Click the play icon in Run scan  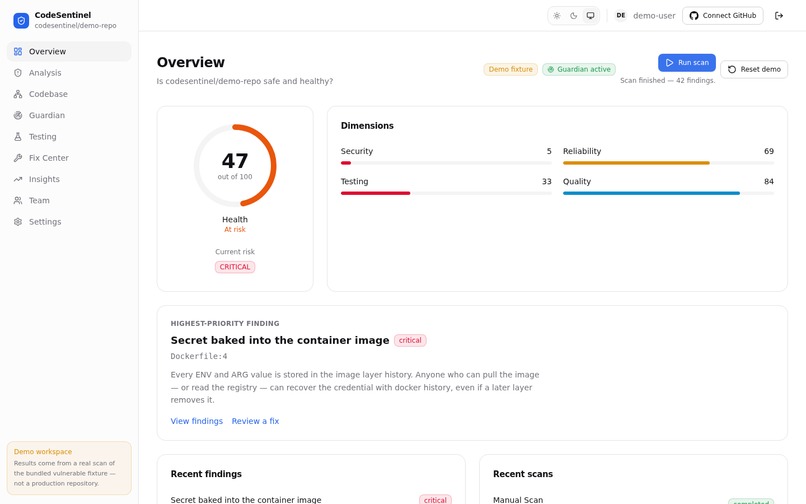[669, 63]
